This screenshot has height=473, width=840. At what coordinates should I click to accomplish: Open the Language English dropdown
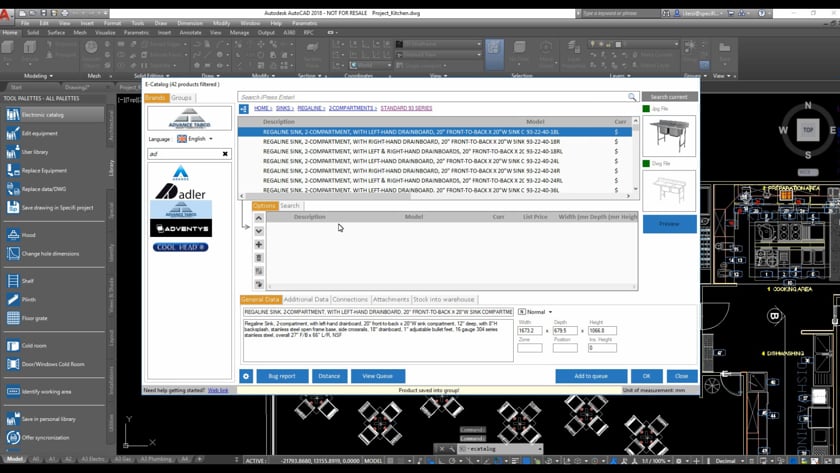[195, 139]
